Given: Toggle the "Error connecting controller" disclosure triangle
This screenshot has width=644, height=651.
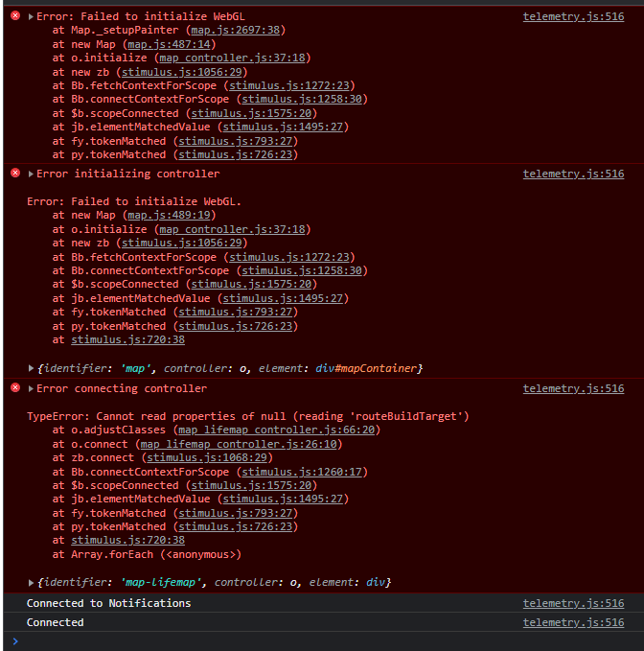Looking at the screenshot, I should click(x=31, y=388).
